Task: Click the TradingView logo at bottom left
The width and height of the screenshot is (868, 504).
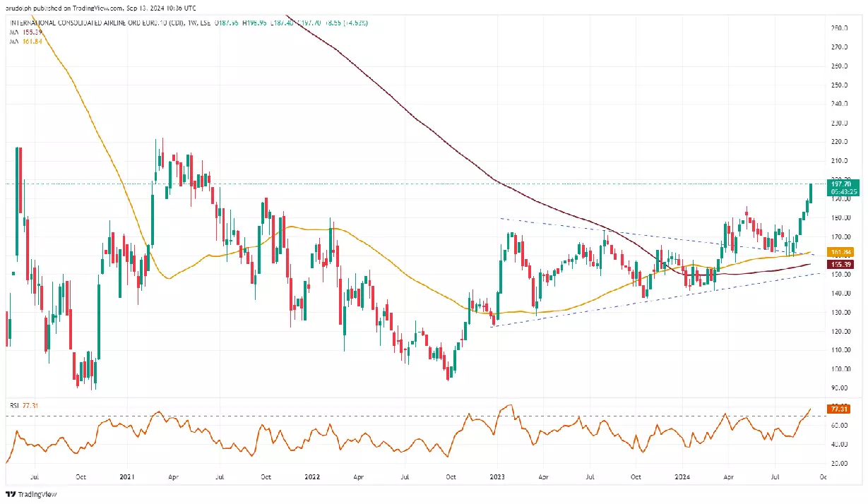Action: tap(24, 494)
